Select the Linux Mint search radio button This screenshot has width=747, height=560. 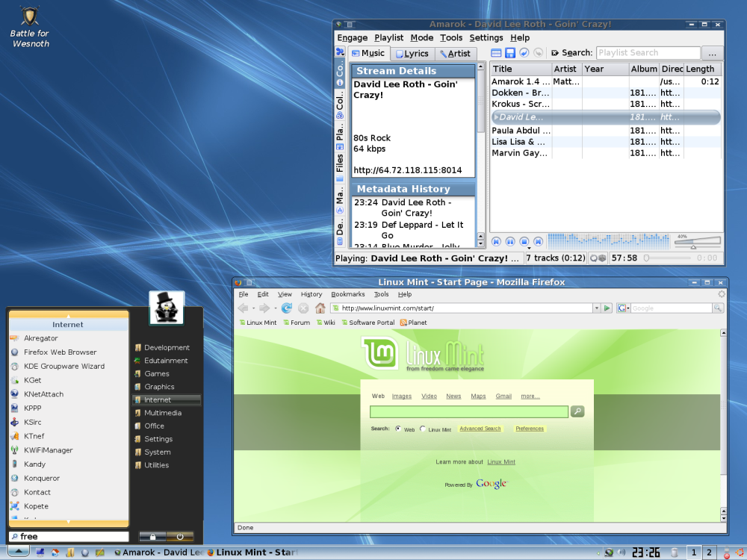[423, 429]
